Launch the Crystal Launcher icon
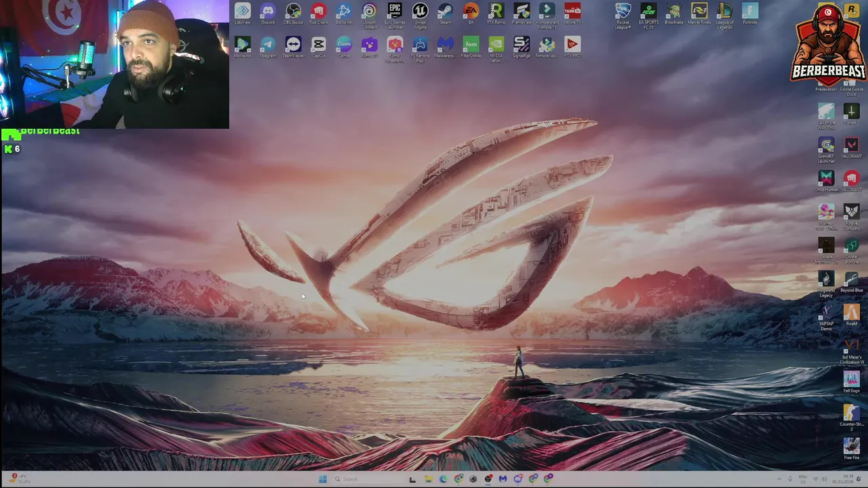The width and height of the screenshot is (868, 488). [x=851, y=250]
